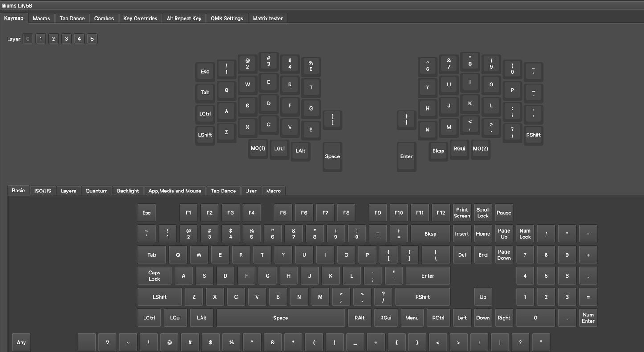Choose the F1 keycode
The width and height of the screenshot is (644, 352).
pyautogui.click(x=189, y=213)
